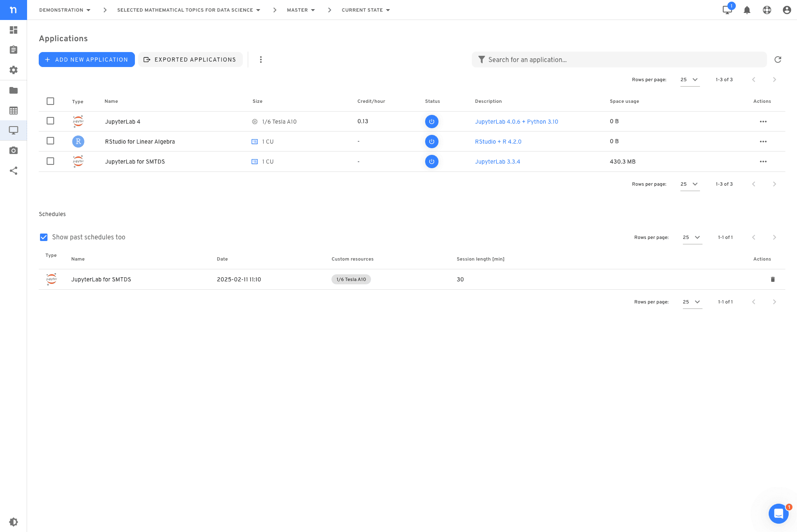Expand the MASTER breadcrumb dropdown
Viewport: 797px width, 532px height.
[301, 10]
